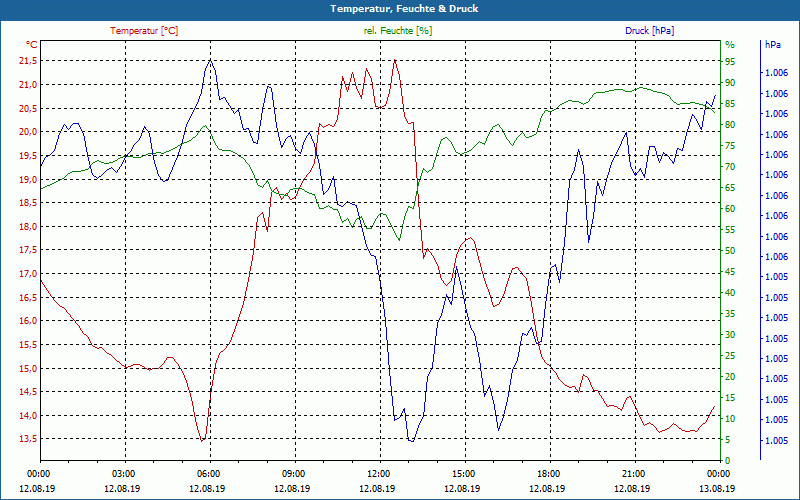The width and height of the screenshot is (800, 500).
Task: Click the '15,0' temperature axis value
Action: [28, 368]
